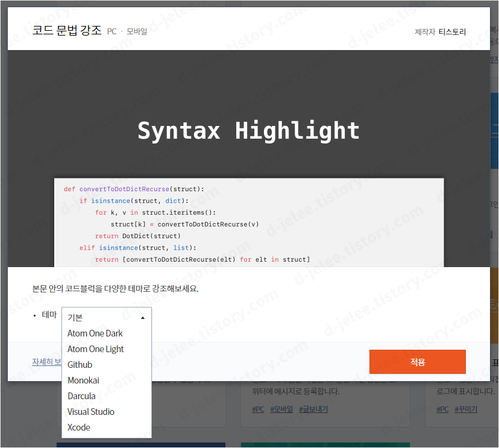499x448 pixels.
Task: Select the Visual Studio theme
Action: (x=90, y=411)
